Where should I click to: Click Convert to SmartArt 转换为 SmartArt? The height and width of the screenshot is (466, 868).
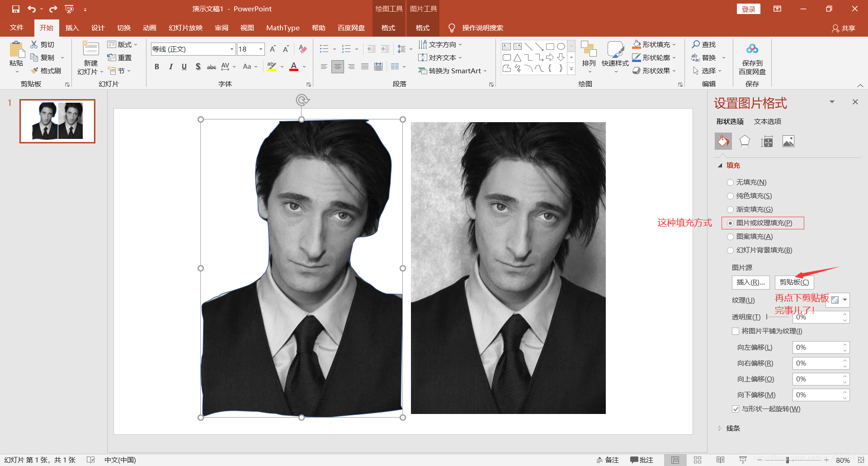pos(453,71)
